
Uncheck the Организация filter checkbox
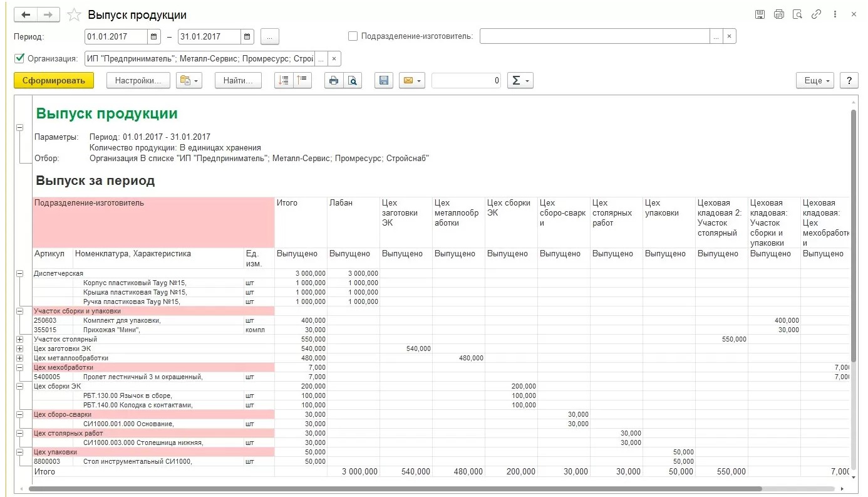tap(19, 59)
